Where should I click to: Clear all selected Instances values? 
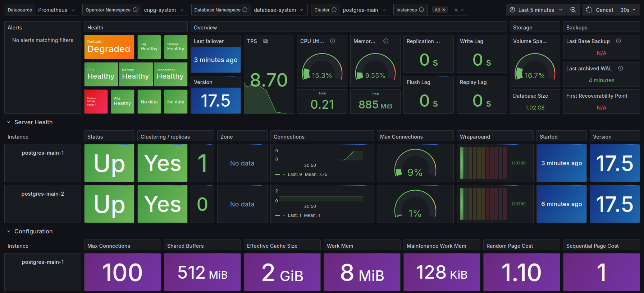point(456,10)
